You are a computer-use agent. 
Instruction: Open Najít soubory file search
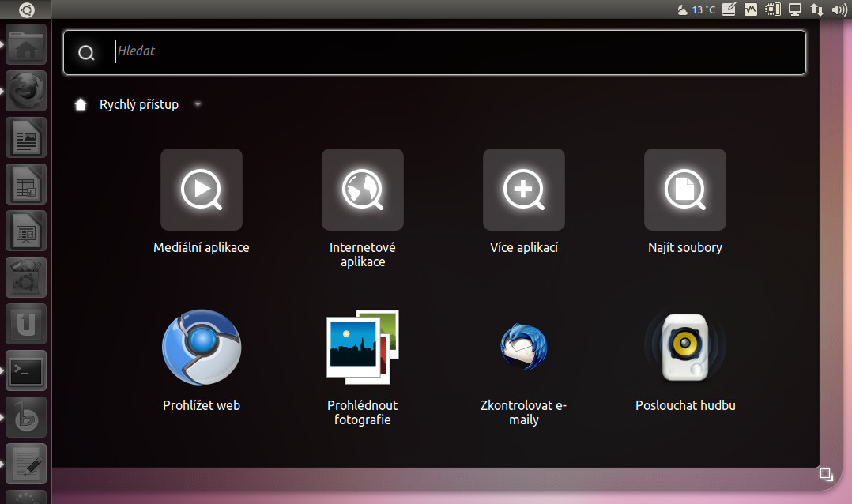[x=684, y=190]
